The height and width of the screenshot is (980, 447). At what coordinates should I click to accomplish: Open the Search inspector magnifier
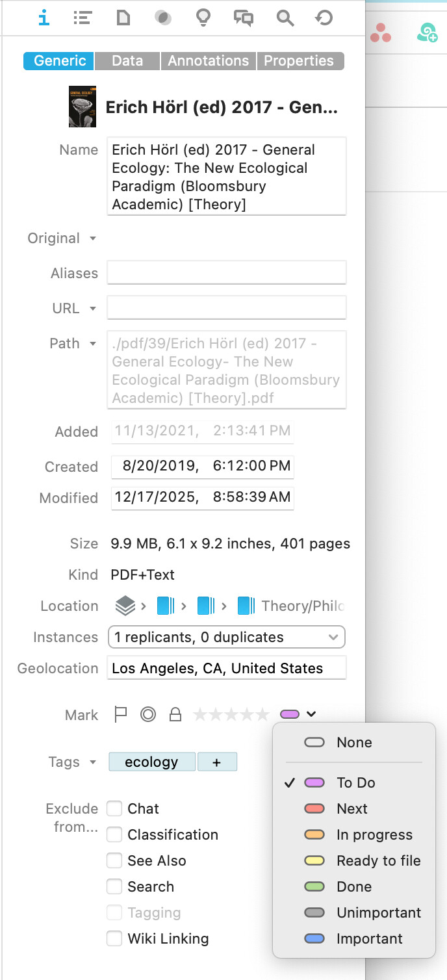point(285,18)
